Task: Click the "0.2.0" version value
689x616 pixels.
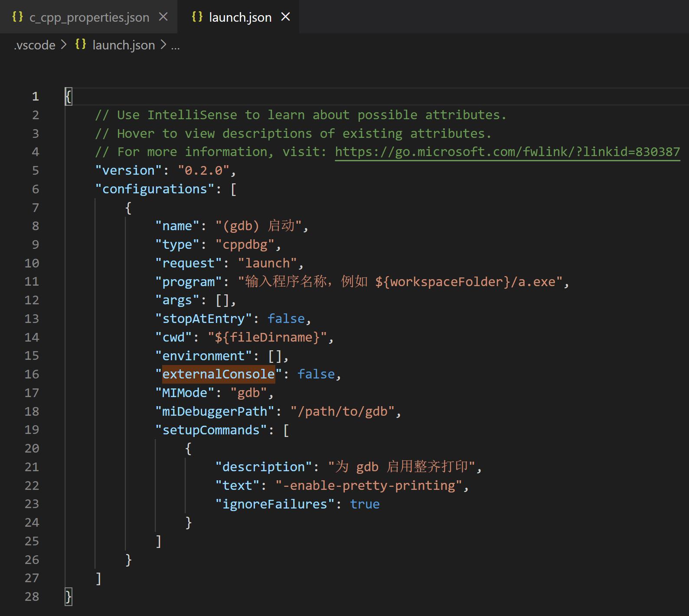Action: point(204,170)
